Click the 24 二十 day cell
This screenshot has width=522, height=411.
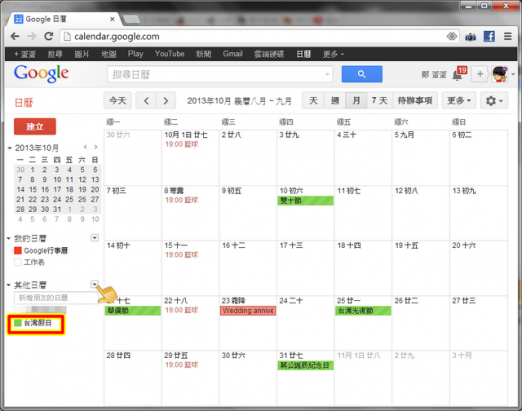click(x=305, y=322)
